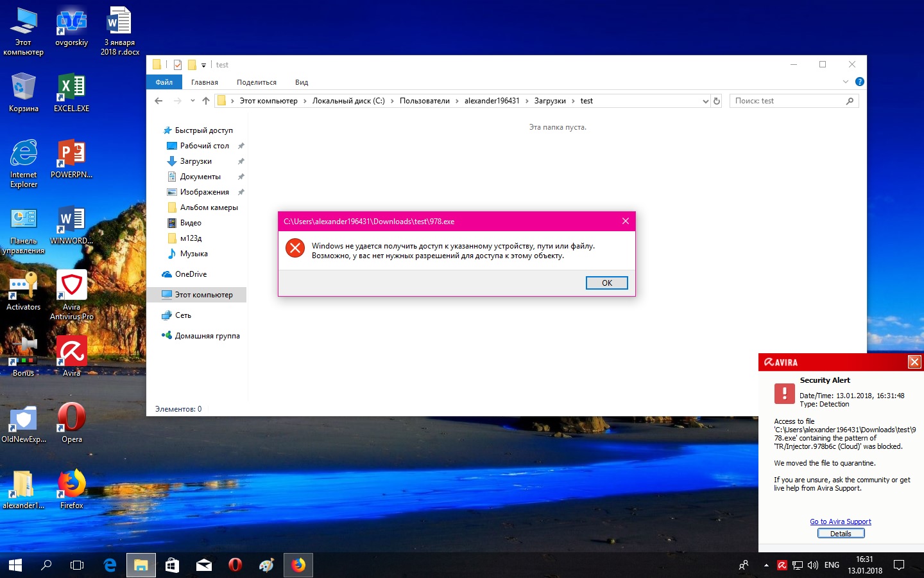The width and height of the screenshot is (924, 578).
Task: Open the Этот компьютер desktop icon
Action: point(24,31)
